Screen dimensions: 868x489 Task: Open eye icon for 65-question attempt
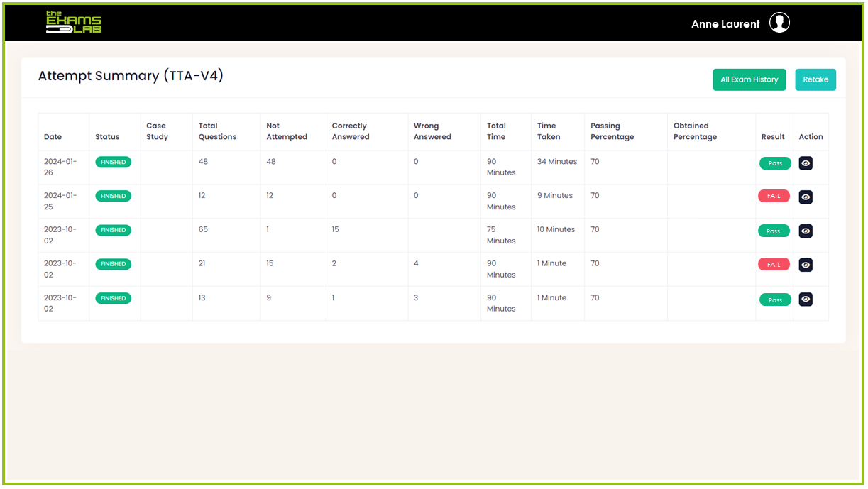(806, 231)
